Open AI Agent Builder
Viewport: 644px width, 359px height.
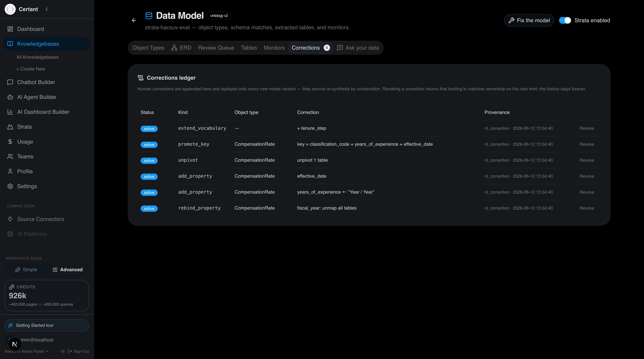coord(47,97)
